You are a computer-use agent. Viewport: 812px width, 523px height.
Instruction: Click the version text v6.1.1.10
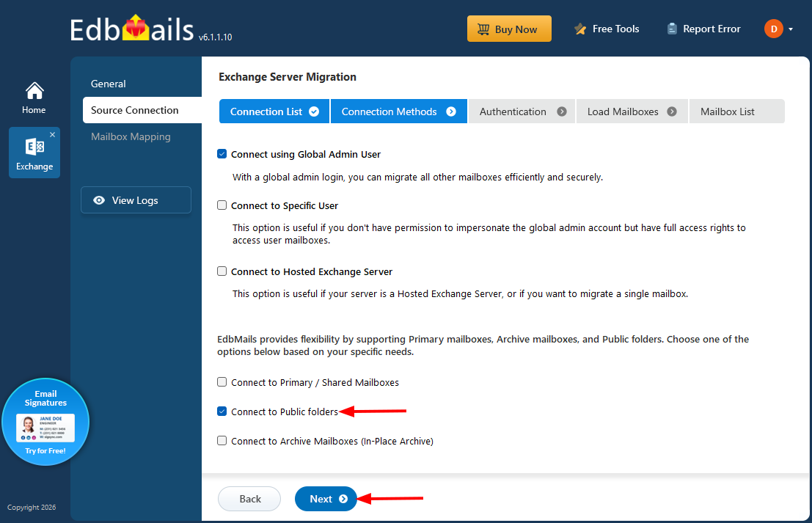(x=216, y=37)
